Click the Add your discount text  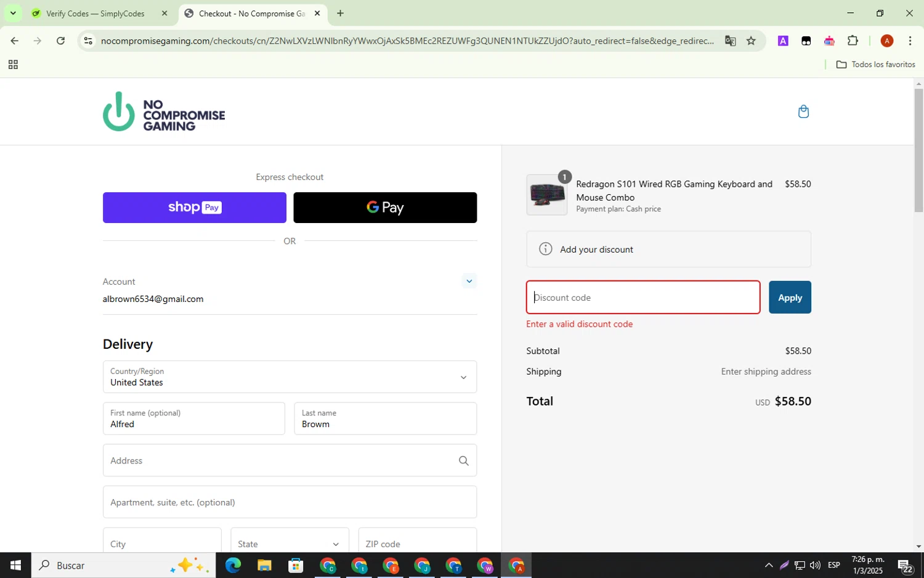coord(596,250)
